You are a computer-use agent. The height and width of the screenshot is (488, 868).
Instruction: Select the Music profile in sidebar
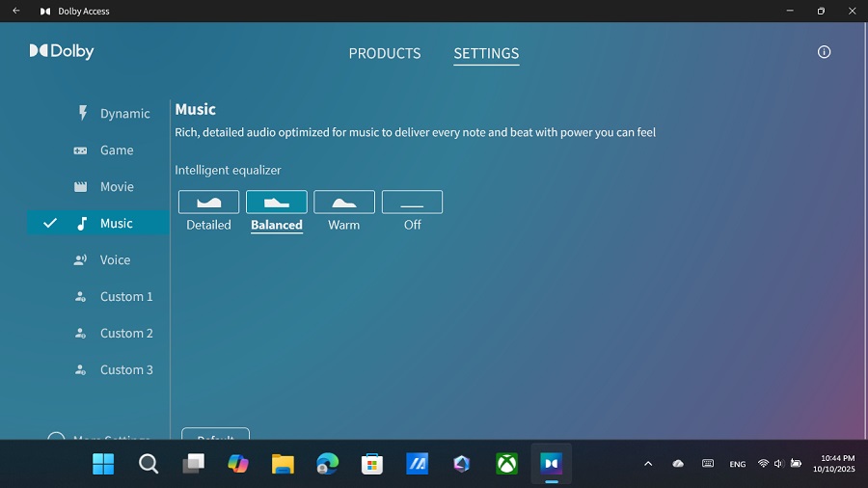click(x=116, y=224)
